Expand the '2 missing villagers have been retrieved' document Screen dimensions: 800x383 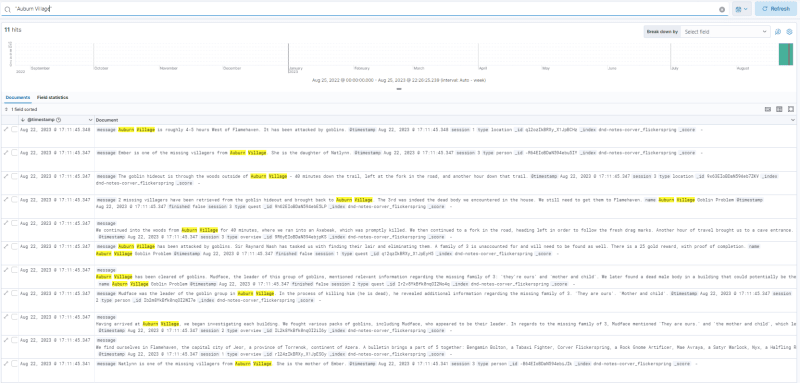tap(6, 200)
